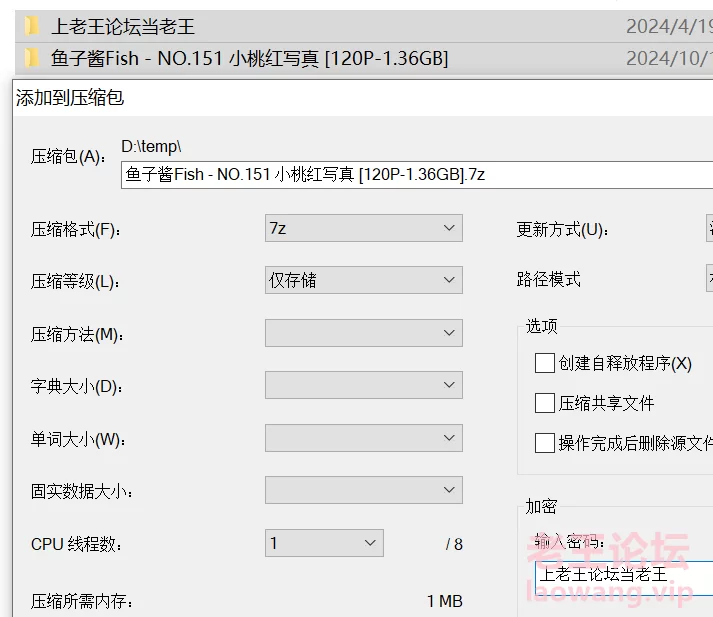This screenshot has width=713, height=617.
Task: Toggle 压缩共享文件 checkbox
Action: 544,403
